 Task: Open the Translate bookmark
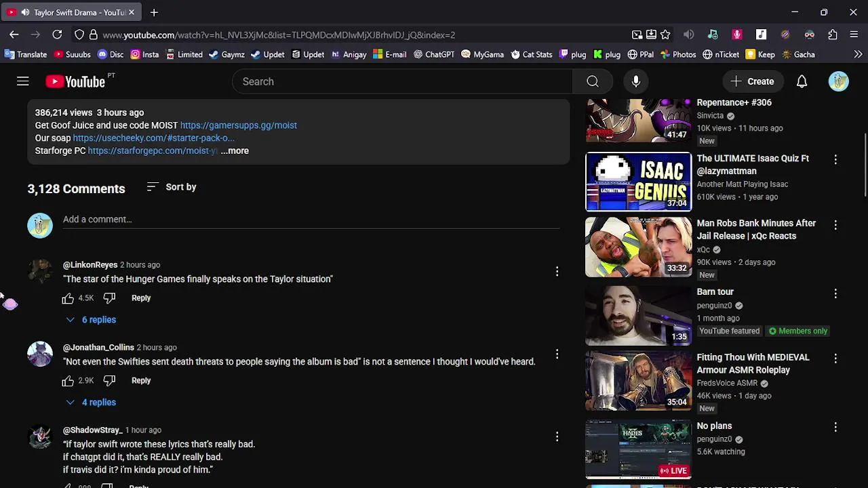tap(26, 54)
